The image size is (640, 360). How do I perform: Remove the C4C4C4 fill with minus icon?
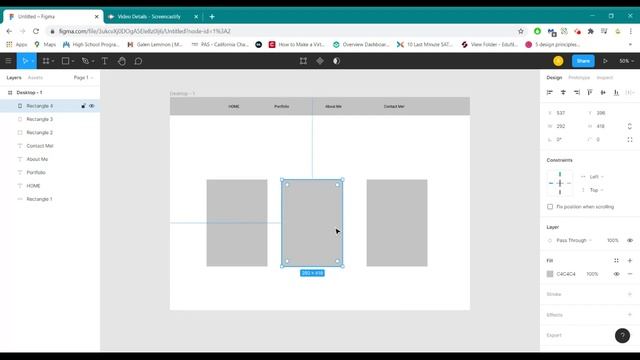point(630,274)
